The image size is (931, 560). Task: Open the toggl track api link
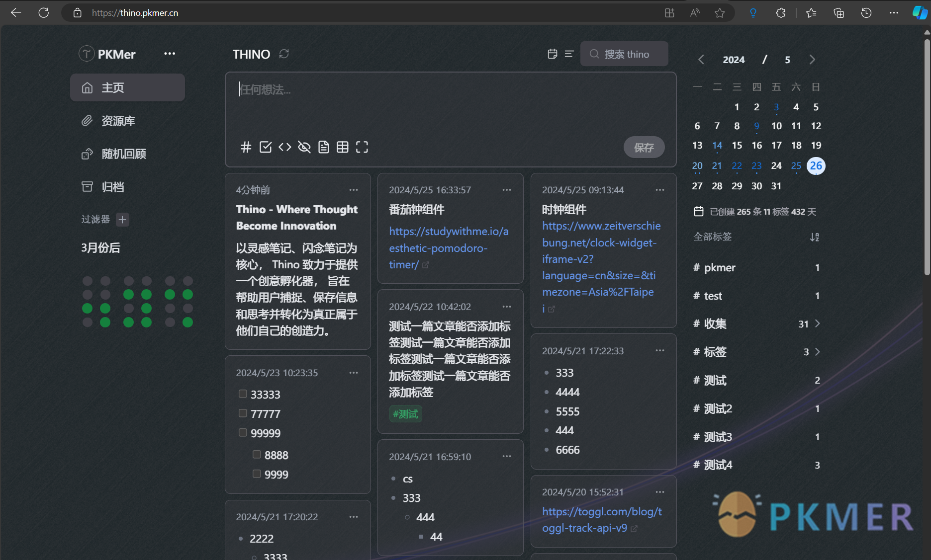click(602, 520)
